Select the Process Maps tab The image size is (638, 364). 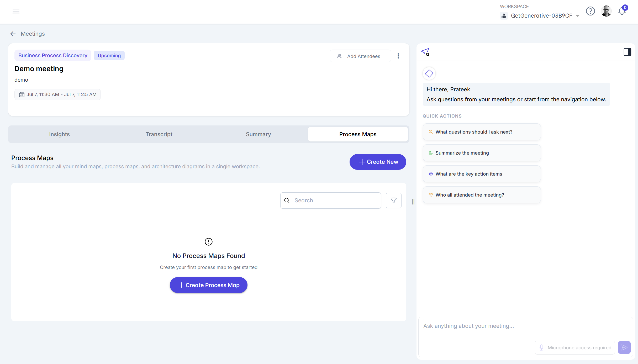pyautogui.click(x=358, y=134)
